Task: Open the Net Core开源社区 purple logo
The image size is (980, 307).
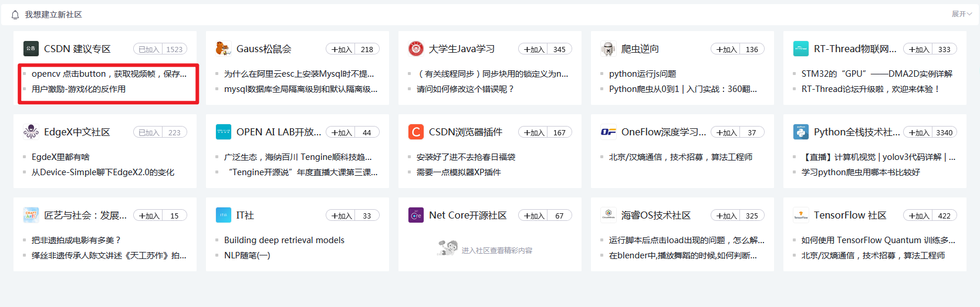Action: point(416,215)
